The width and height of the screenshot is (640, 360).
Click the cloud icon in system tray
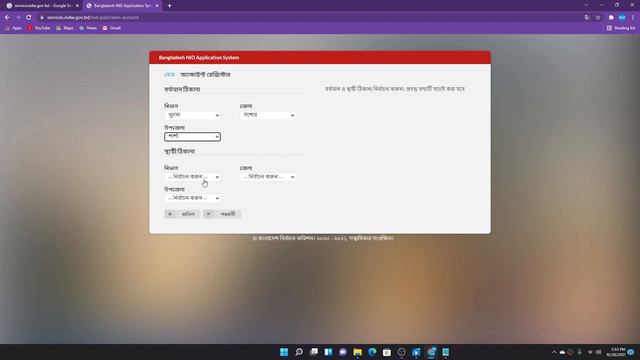(562, 352)
